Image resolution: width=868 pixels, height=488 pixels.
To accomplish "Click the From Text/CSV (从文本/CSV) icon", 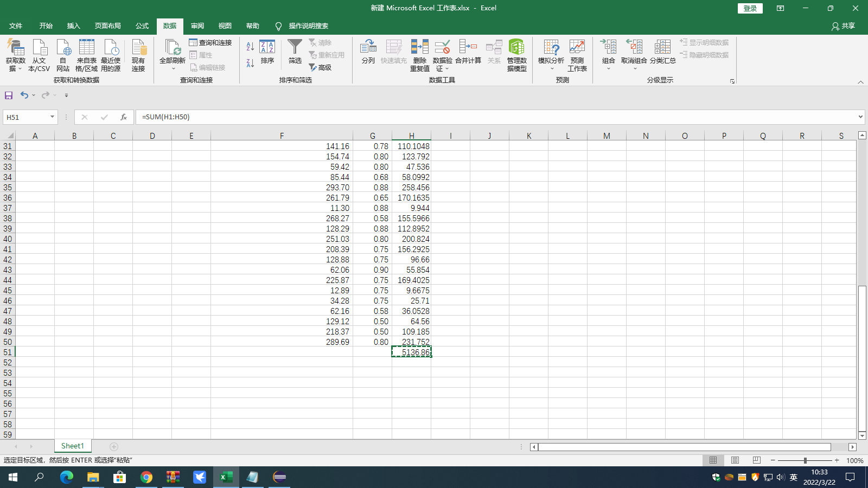I will [39, 54].
